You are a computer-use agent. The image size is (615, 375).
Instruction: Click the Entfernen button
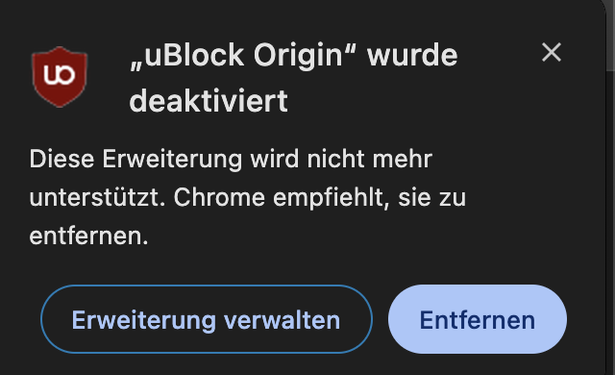477,319
